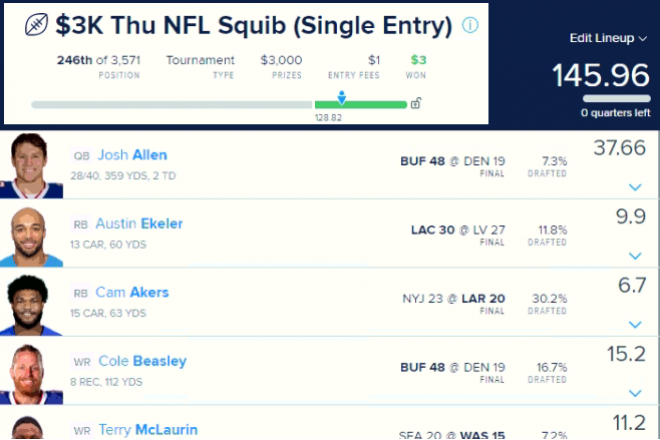This screenshot has height=440, width=660.
Task: Open Cam Akers' player profile link
Action: click(x=132, y=292)
